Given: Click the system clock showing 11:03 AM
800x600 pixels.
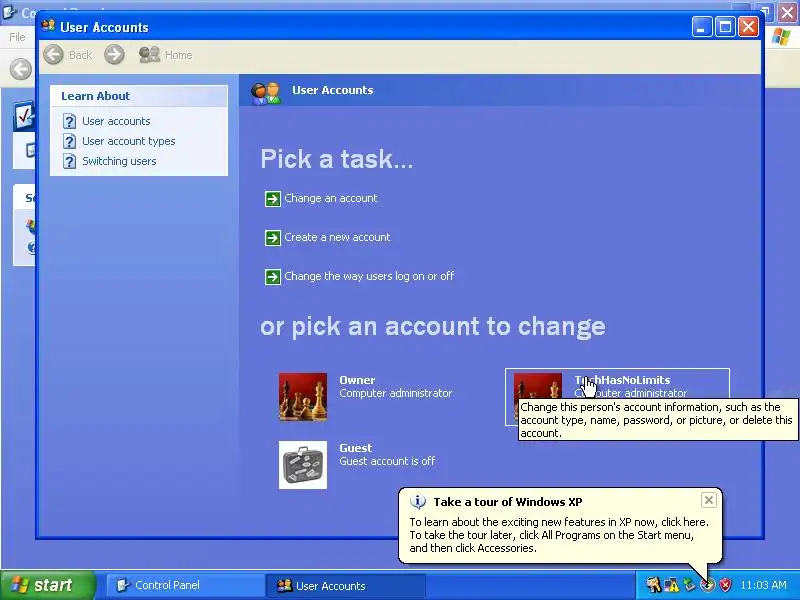Looking at the screenshot, I should [763, 585].
